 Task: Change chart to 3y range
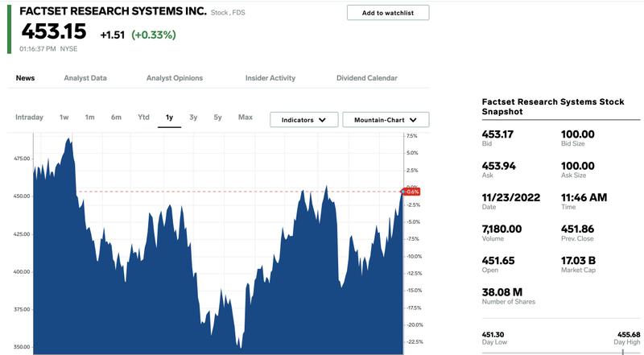click(x=193, y=117)
